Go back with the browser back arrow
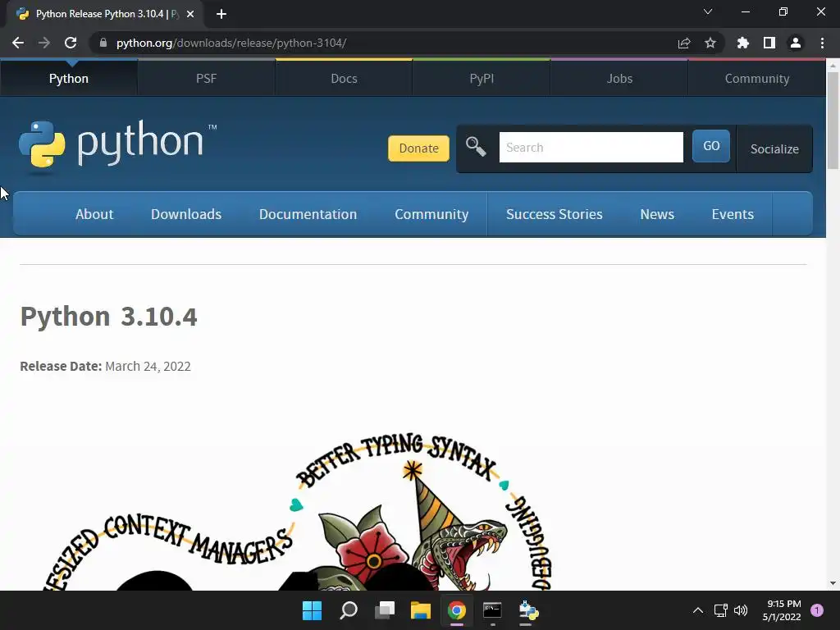The height and width of the screenshot is (630, 840). 18,43
